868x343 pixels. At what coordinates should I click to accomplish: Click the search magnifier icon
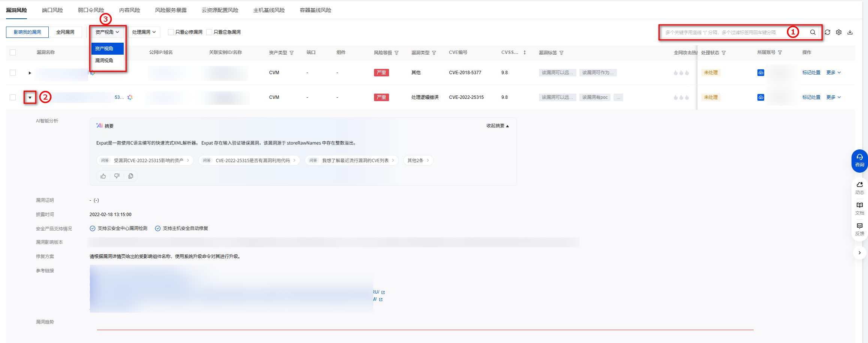813,32
